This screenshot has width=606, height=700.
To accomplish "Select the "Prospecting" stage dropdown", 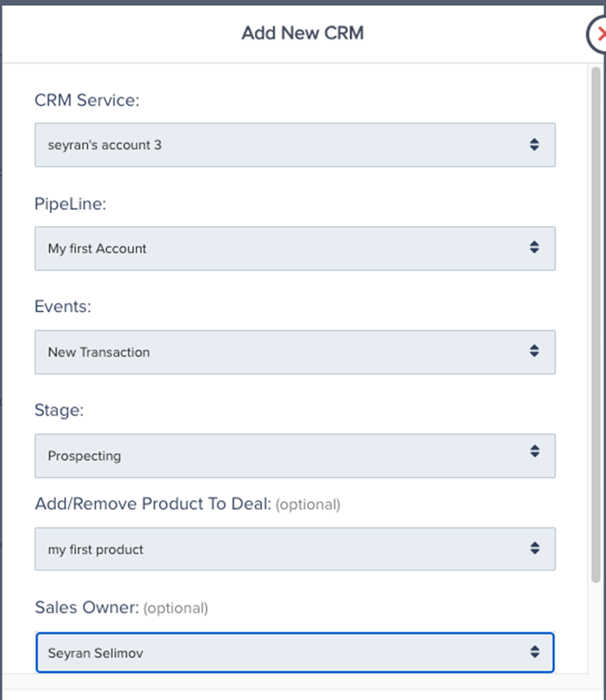I will point(295,455).
